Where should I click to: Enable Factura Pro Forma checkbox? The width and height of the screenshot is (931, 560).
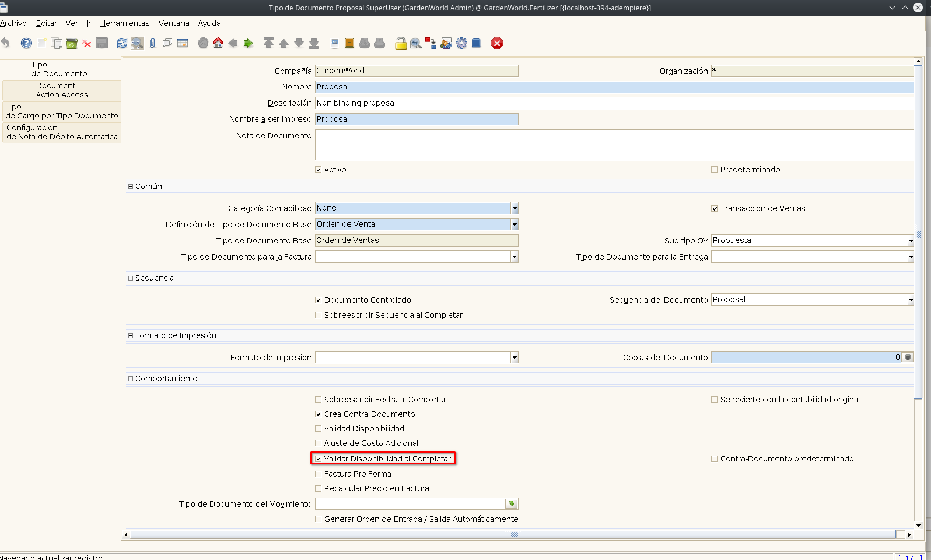(x=318, y=474)
